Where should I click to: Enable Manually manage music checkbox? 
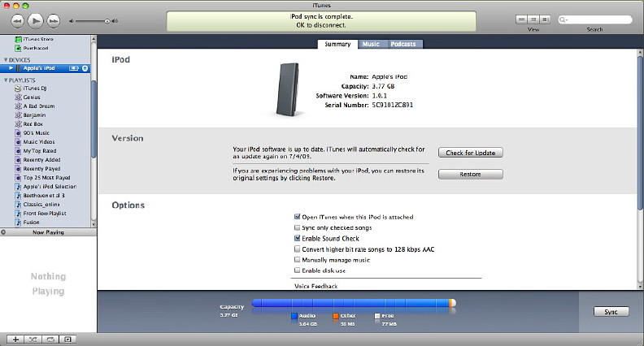click(298, 259)
